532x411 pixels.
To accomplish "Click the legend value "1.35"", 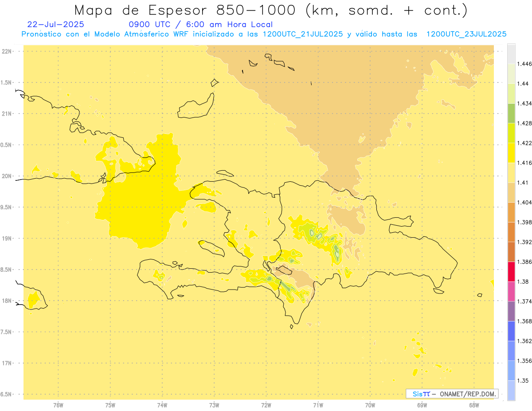I will click(523, 381).
